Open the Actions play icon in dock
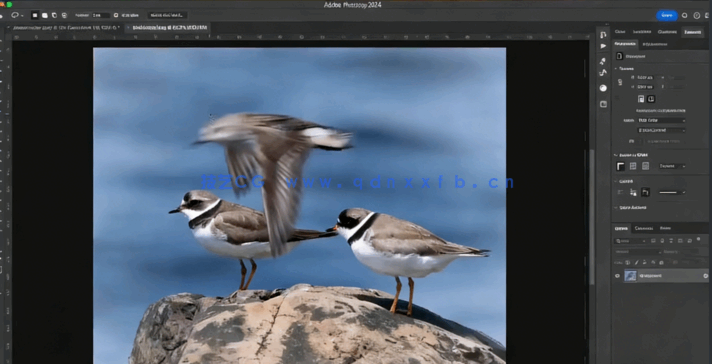Image resolution: width=712 pixels, height=364 pixels. tap(603, 46)
